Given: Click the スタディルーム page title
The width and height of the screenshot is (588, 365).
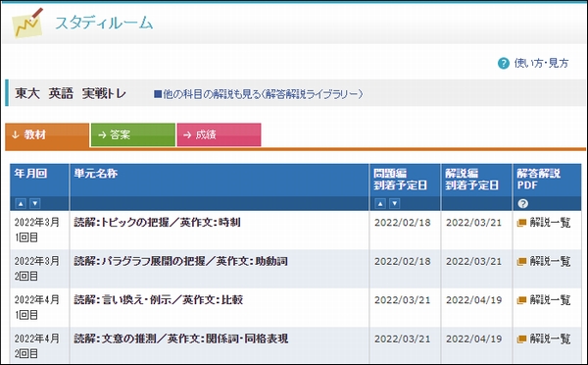Looking at the screenshot, I should (104, 23).
